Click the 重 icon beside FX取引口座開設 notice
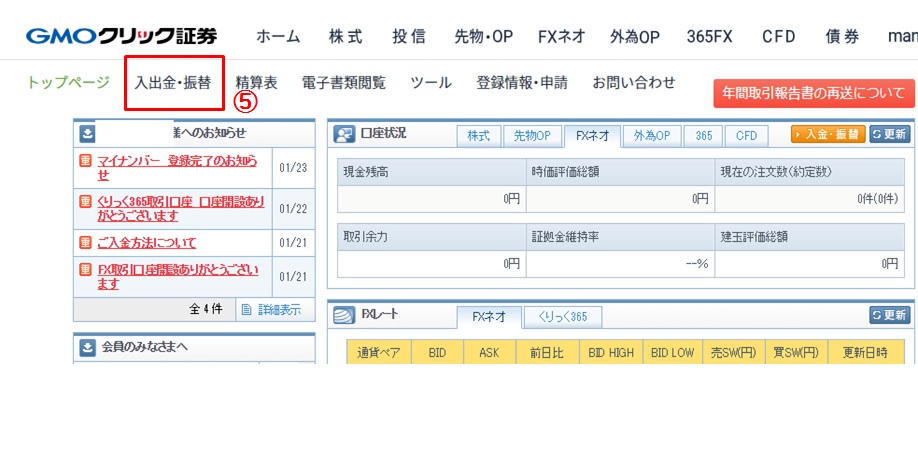The height and width of the screenshot is (475, 918). [x=85, y=270]
